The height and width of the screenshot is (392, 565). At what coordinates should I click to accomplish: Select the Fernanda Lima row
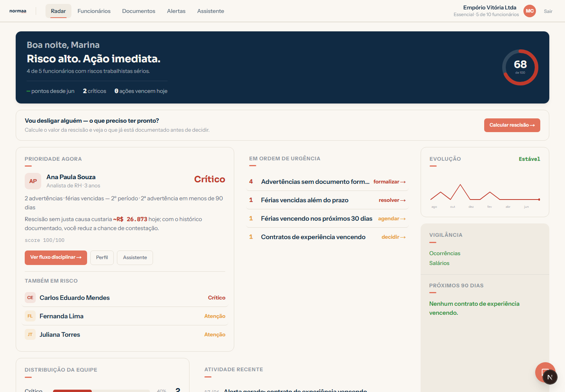tap(125, 316)
